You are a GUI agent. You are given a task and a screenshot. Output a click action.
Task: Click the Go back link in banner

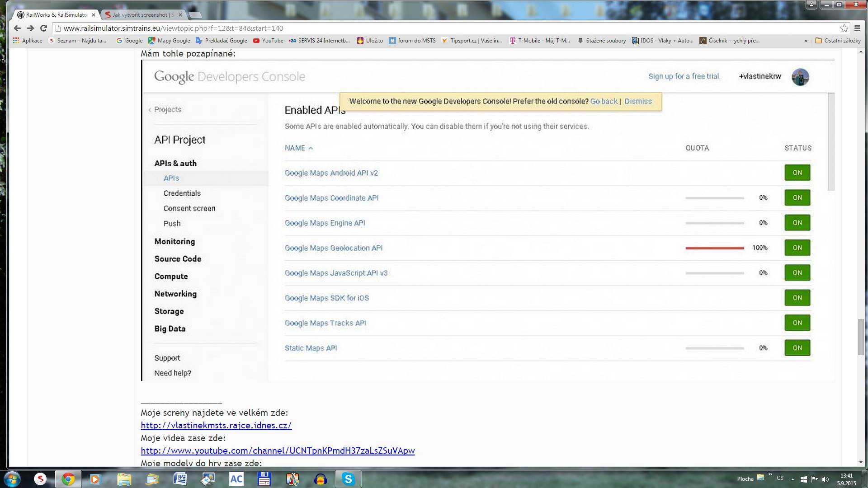click(604, 101)
